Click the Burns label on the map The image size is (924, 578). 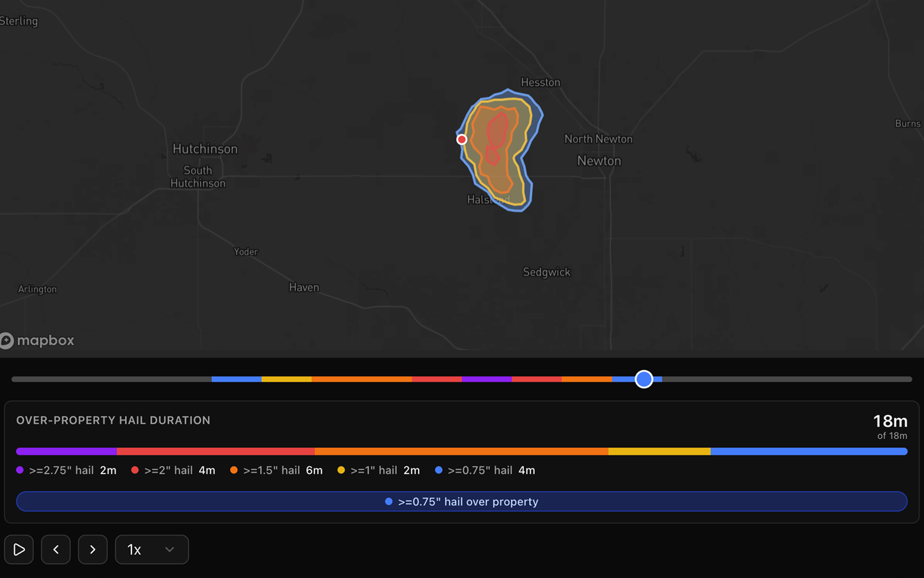(908, 124)
